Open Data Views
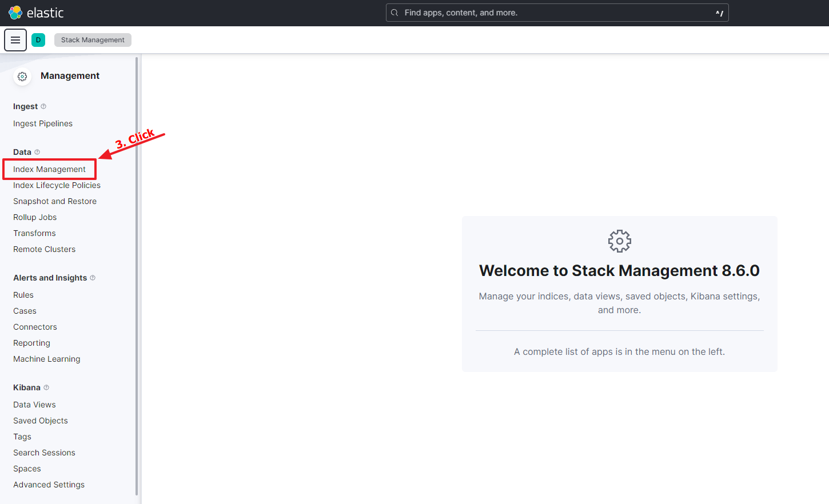 pyautogui.click(x=34, y=405)
